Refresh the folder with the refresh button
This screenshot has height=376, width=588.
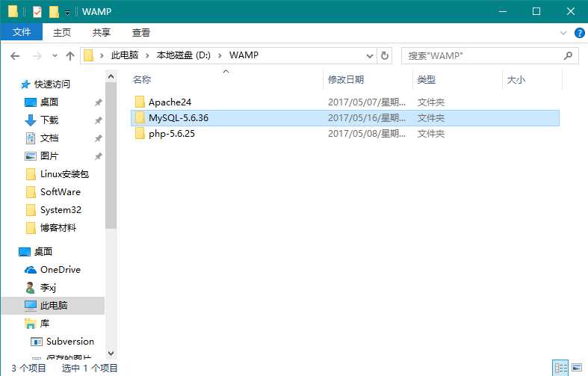[x=385, y=56]
